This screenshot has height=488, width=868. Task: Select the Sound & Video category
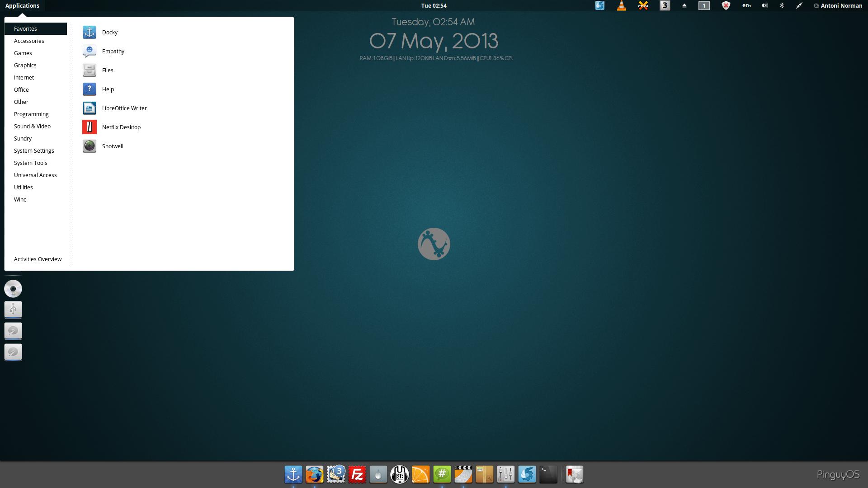pyautogui.click(x=32, y=126)
